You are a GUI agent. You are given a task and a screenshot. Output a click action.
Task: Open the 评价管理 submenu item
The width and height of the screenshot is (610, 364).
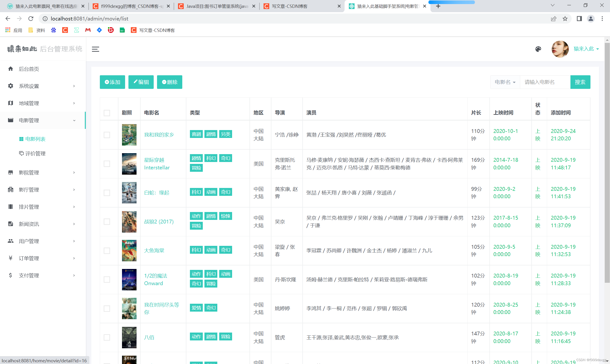click(x=32, y=154)
